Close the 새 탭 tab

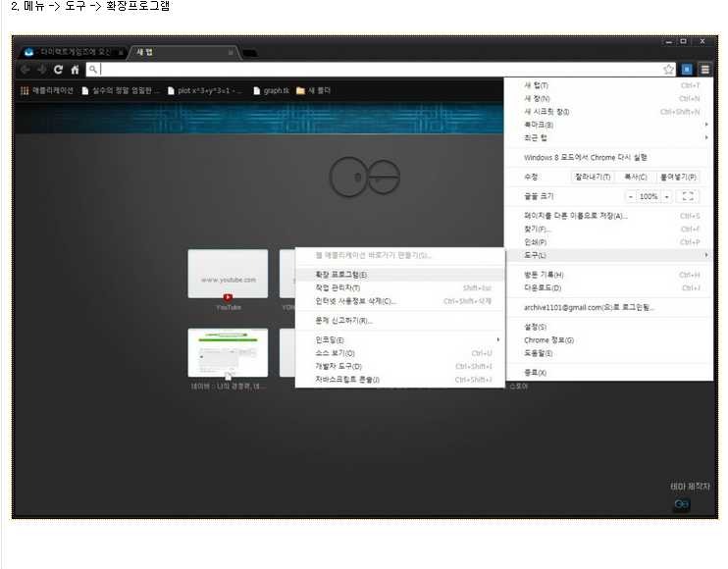point(231,52)
